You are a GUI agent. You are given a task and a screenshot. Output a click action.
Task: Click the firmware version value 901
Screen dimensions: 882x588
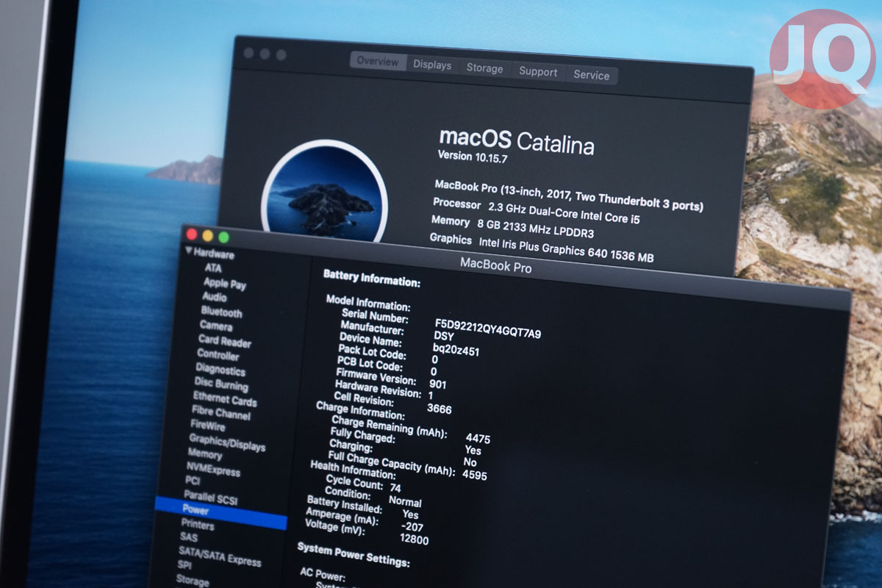click(x=437, y=384)
